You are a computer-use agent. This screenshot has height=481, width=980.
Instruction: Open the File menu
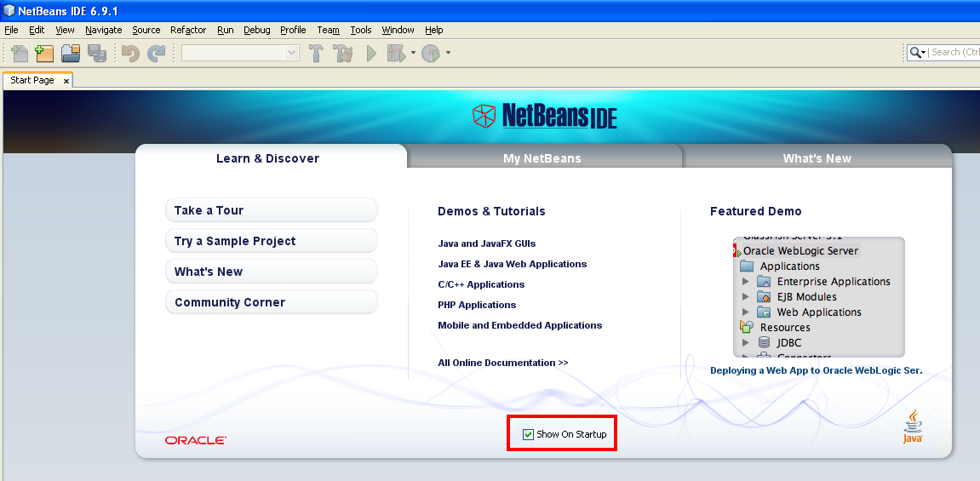pyautogui.click(x=11, y=30)
